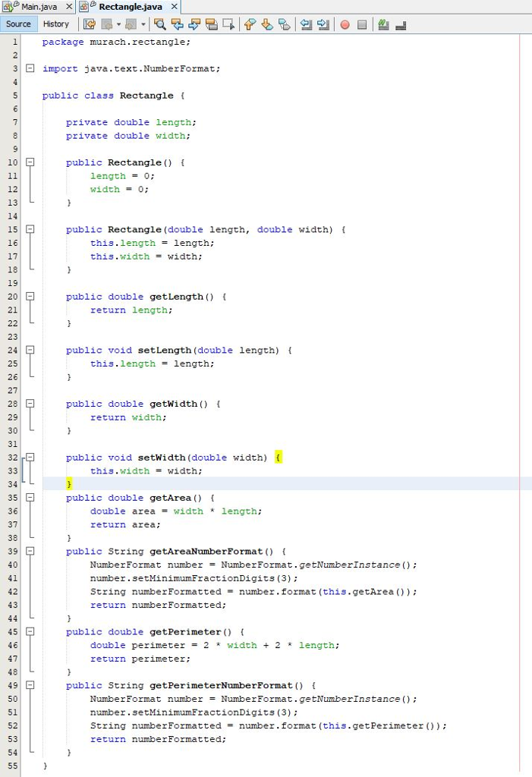This screenshot has height=777, width=532.
Task: Click 'width = 0;' statement
Action: click(119, 189)
